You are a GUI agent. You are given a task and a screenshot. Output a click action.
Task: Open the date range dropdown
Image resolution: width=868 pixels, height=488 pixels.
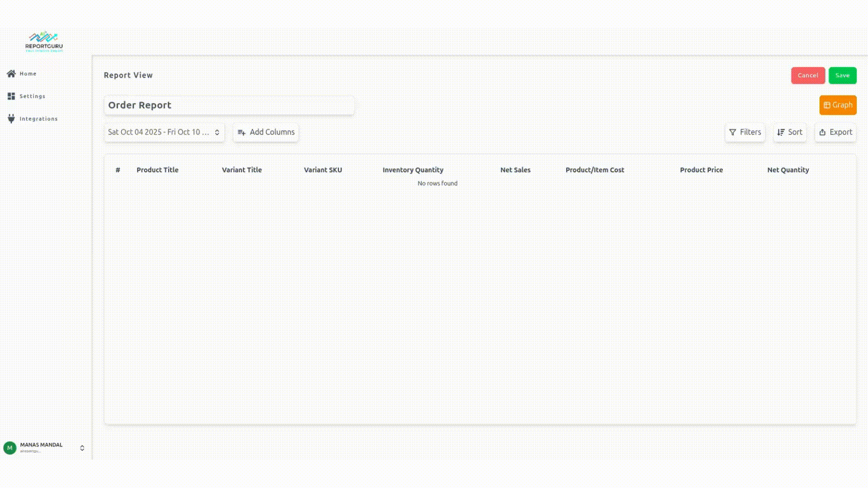pos(164,132)
